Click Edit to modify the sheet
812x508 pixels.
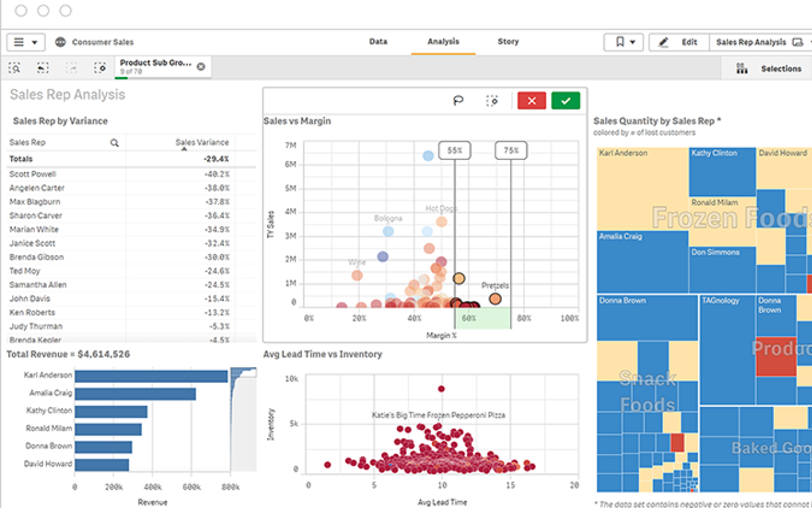[x=685, y=42]
